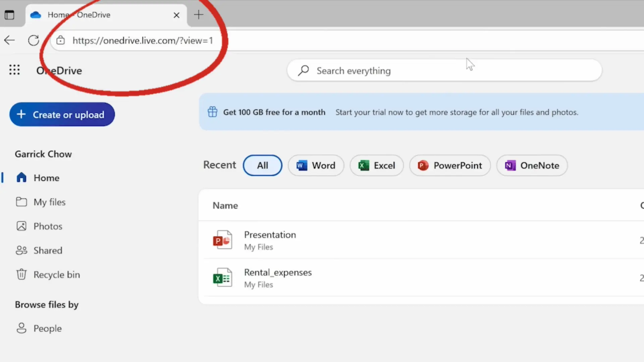Open a new browser tab
Viewport: 644px width, 362px height.
[x=199, y=14]
